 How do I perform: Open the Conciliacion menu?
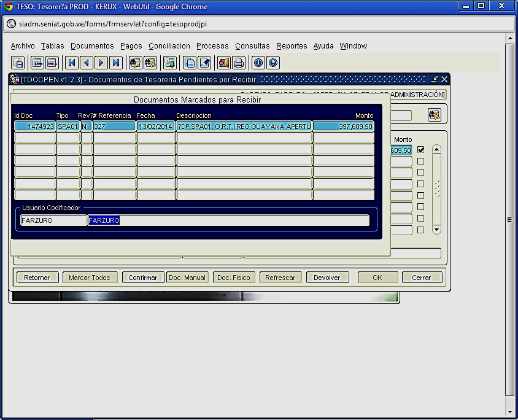(x=169, y=46)
